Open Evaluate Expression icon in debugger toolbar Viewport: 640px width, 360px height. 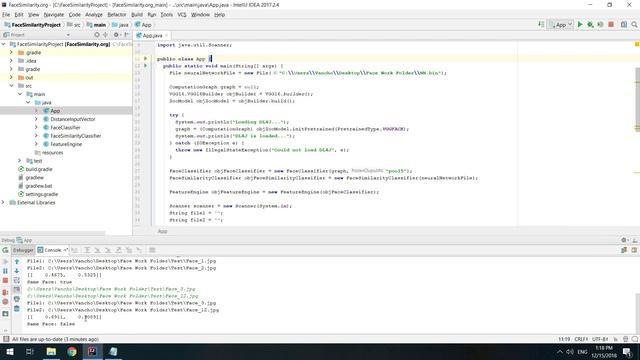pyautogui.click(x=152, y=250)
